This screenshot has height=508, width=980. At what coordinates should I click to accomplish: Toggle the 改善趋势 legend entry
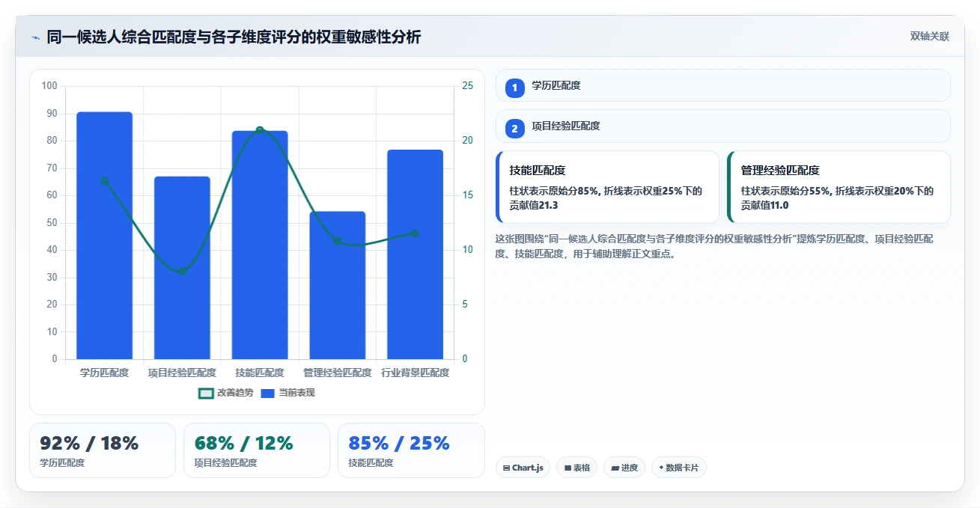pyautogui.click(x=225, y=393)
